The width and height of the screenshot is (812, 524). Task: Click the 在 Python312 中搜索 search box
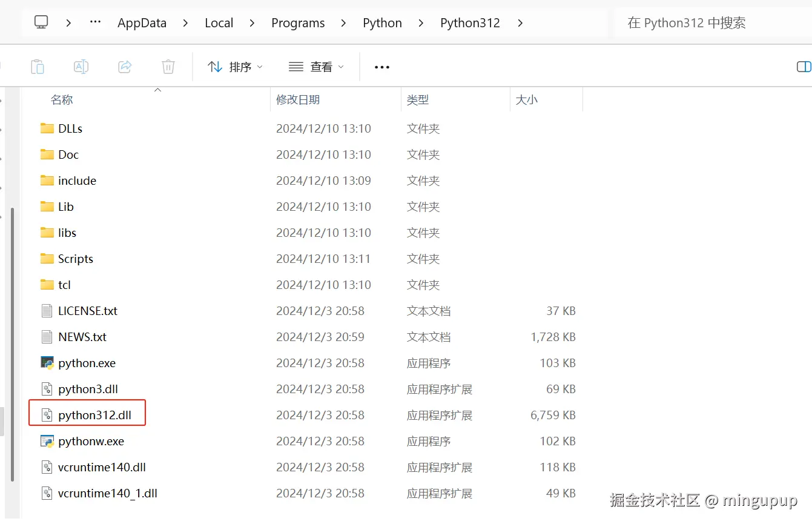pyautogui.click(x=713, y=23)
